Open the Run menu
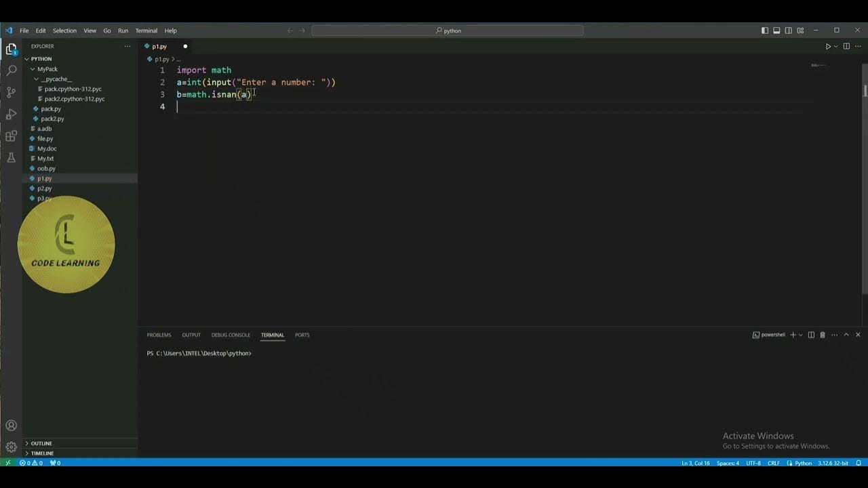Viewport: 868px width, 488px height. (123, 30)
